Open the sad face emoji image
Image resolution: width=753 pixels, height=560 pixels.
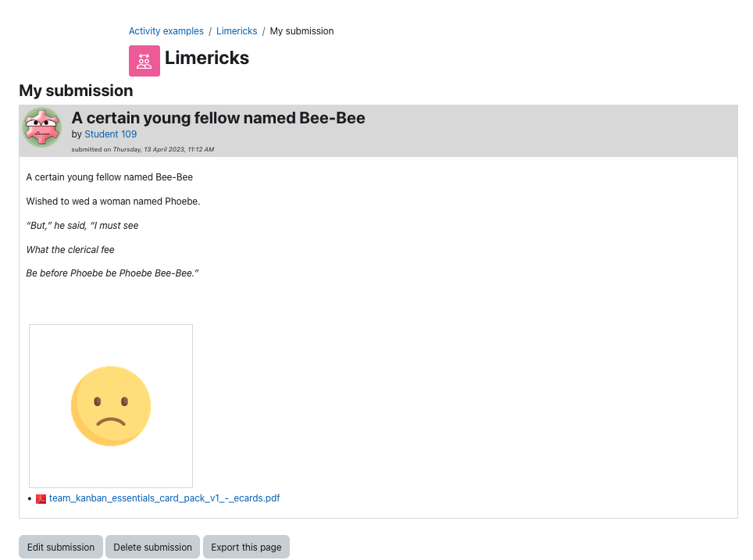111,406
